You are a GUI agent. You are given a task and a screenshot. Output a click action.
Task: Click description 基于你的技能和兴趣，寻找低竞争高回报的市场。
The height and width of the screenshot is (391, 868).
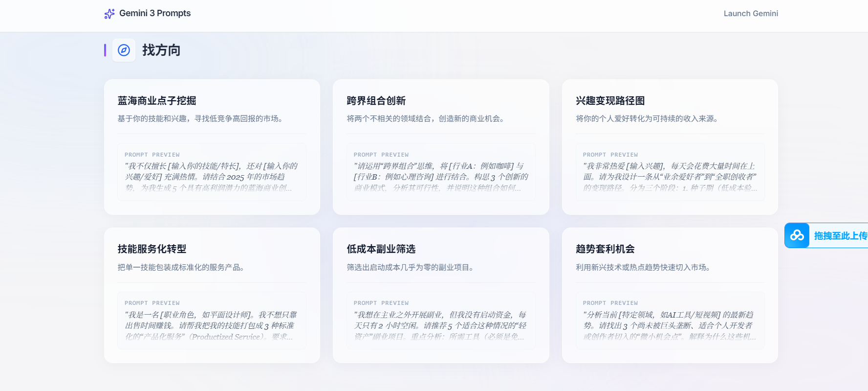200,119
